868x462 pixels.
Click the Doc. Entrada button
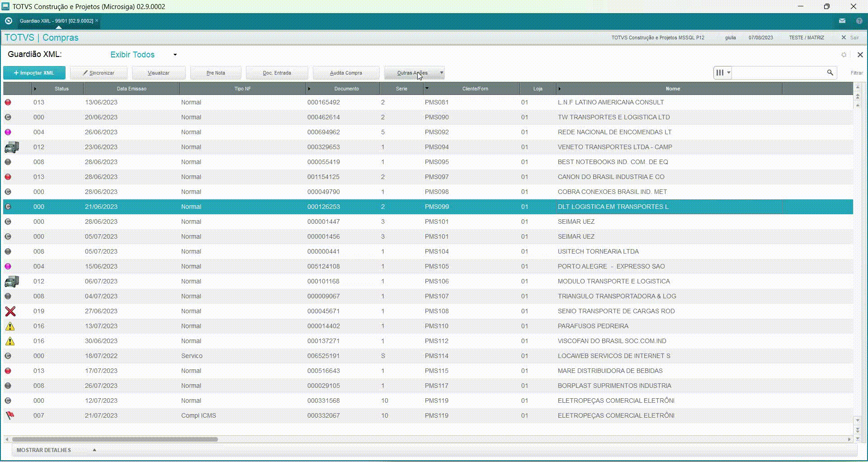[277, 73]
